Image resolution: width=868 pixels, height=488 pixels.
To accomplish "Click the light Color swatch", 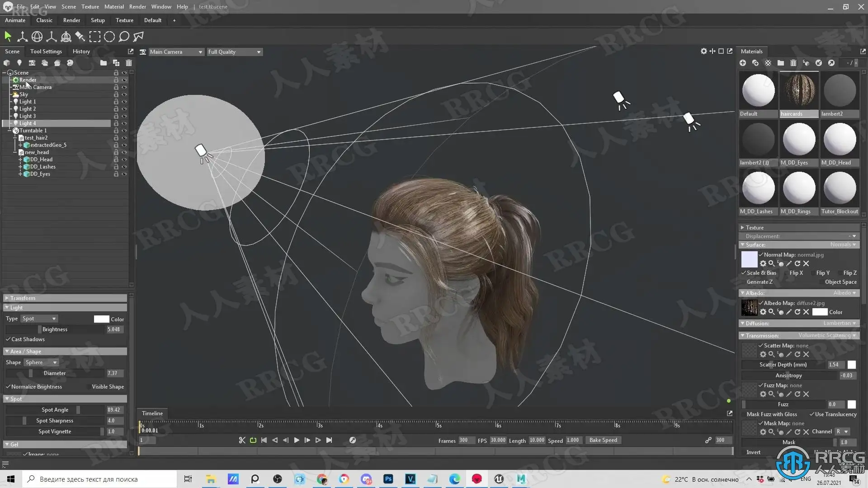I will tap(101, 319).
